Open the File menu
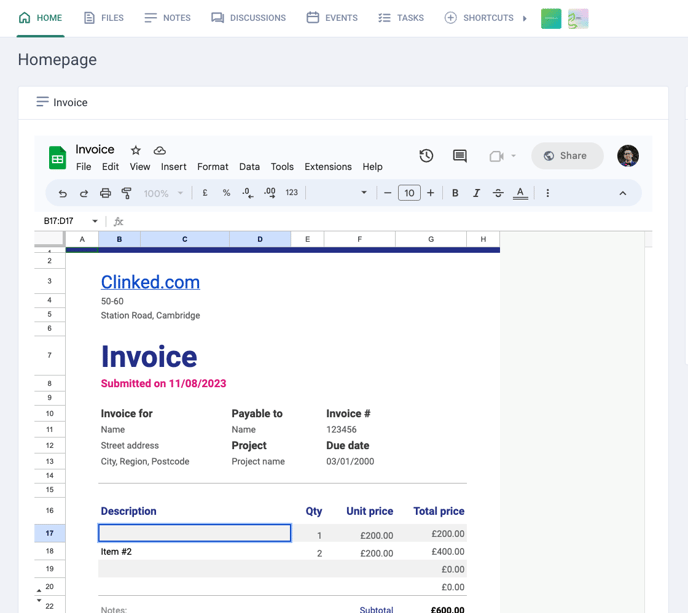This screenshot has width=688, height=613. (x=83, y=167)
